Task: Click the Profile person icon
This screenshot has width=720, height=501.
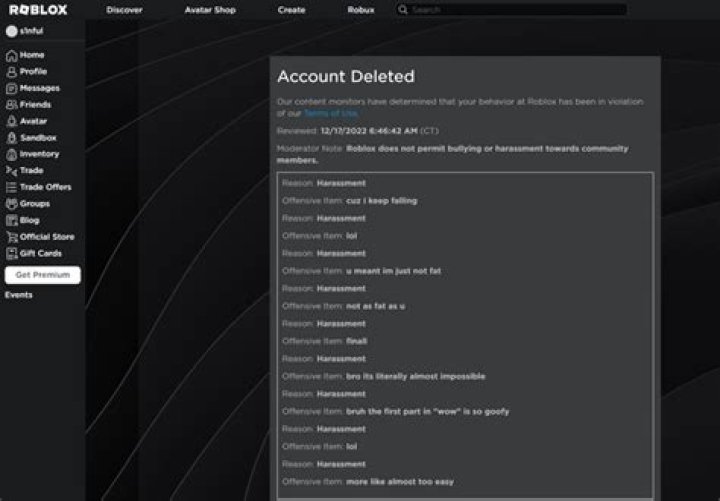Action: point(11,72)
